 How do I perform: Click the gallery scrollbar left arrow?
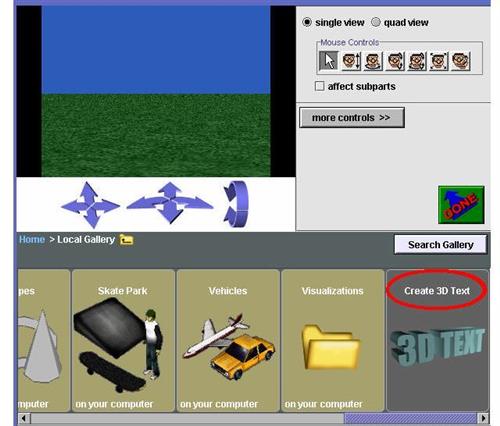pos(24,418)
